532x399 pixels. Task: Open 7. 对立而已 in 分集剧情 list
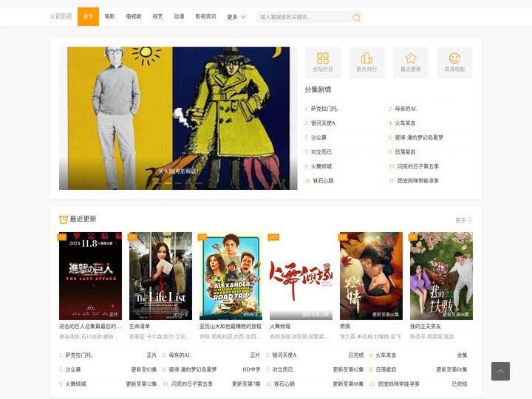tap(318, 152)
